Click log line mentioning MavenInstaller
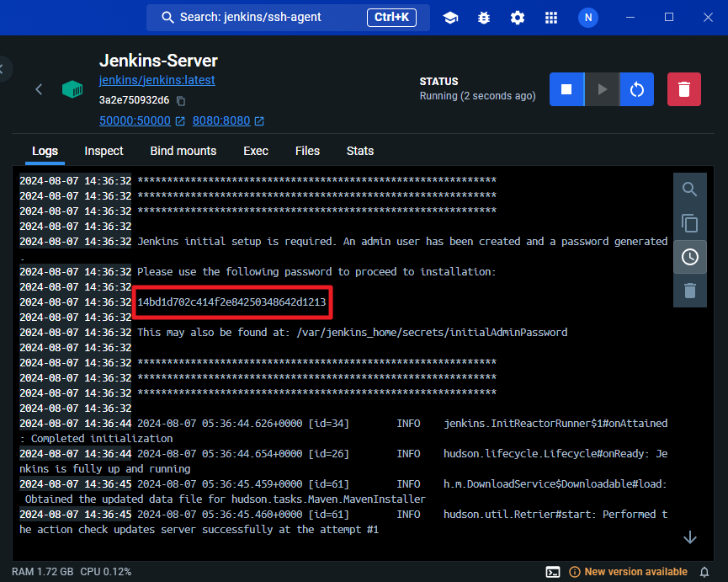This screenshot has width=728, height=582. [226, 499]
